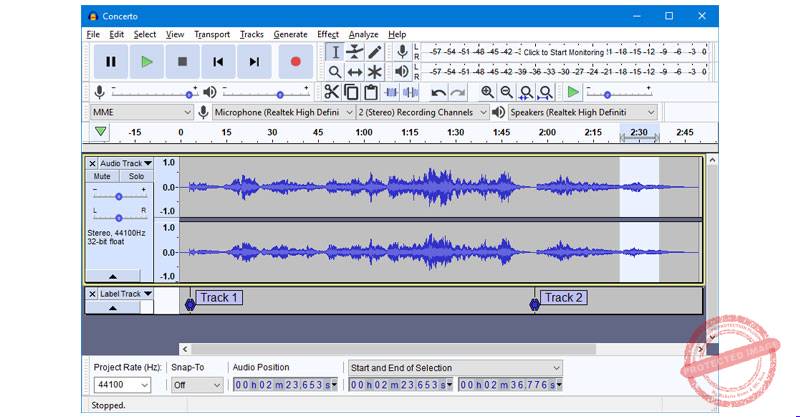Image resolution: width=800 pixels, height=417 pixels.
Task: Open the Audio Track dropdown menu
Action: coord(126,163)
